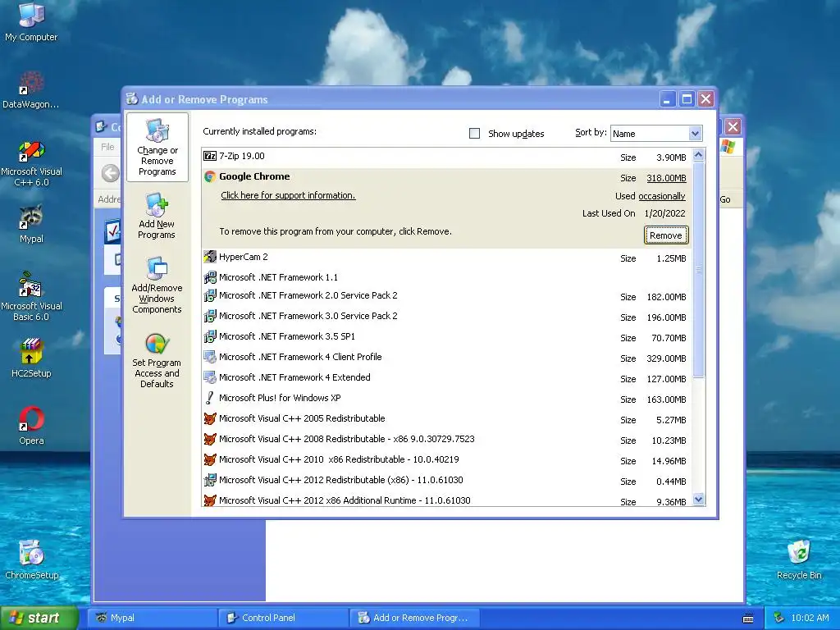Click the Back arrow in Control Panel window

click(111, 173)
